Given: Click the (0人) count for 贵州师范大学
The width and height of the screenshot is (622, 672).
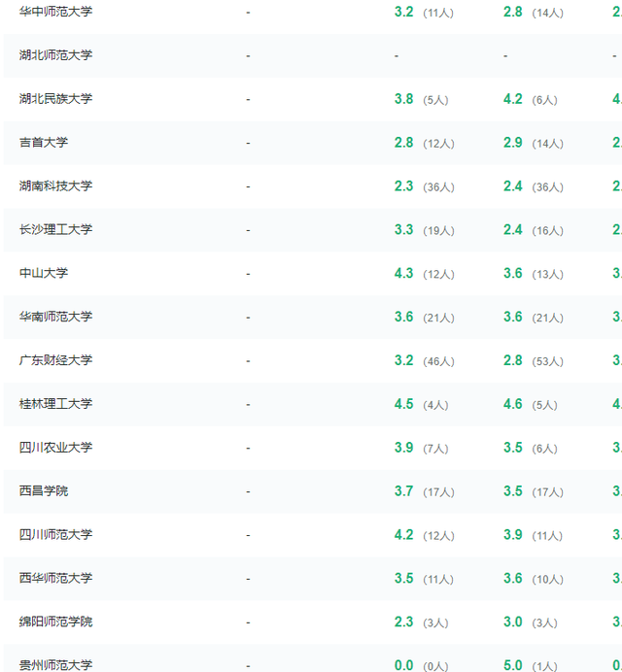Looking at the screenshot, I should coord(435,666).
